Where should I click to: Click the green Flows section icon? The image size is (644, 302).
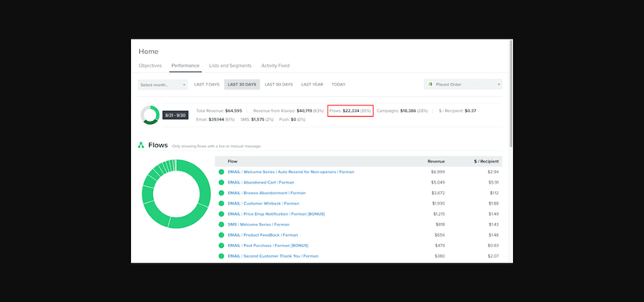point(141,145)
